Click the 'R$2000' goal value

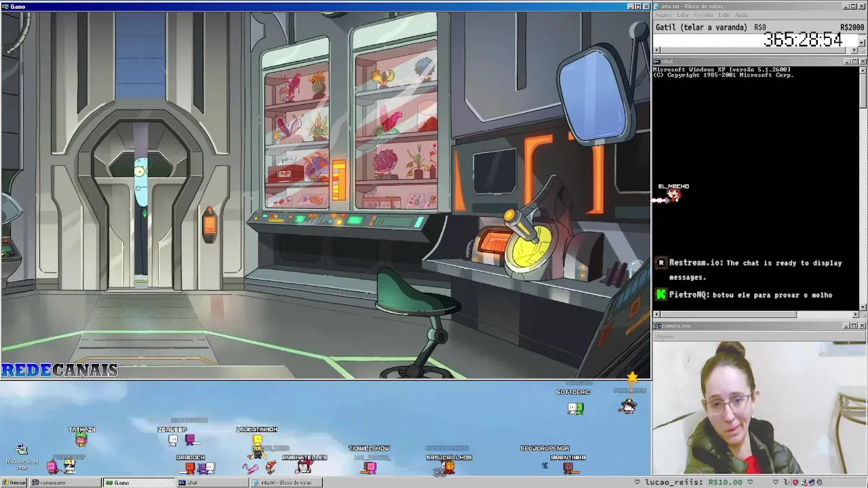point(852,28)
